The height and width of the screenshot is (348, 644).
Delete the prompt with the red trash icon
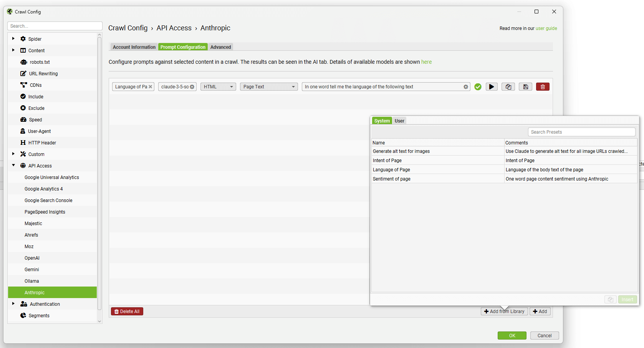click(x=543, y=86)
